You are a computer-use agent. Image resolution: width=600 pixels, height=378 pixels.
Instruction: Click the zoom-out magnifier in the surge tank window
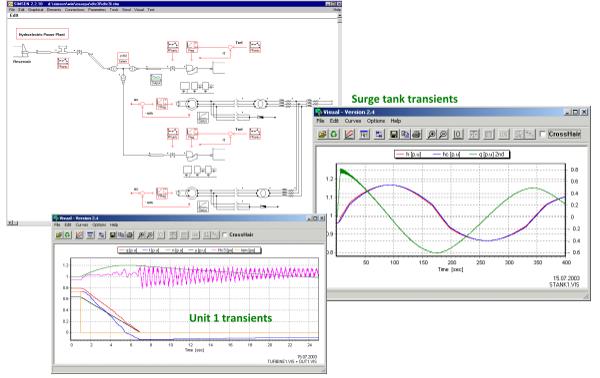(x=443, y=134)
